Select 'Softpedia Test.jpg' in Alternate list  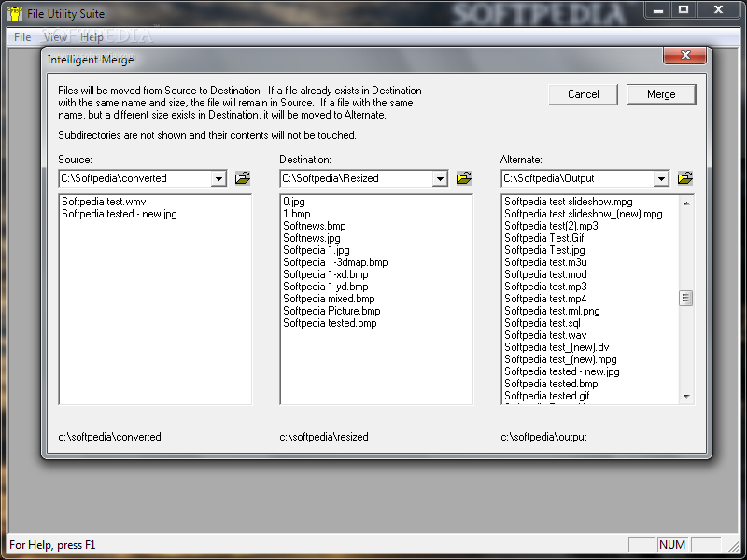coord(544,250)
